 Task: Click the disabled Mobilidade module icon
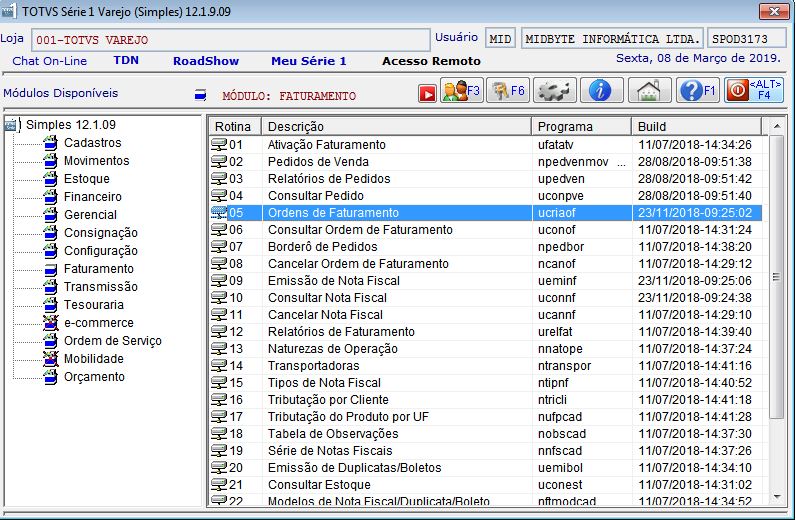[x=50, y=359]
